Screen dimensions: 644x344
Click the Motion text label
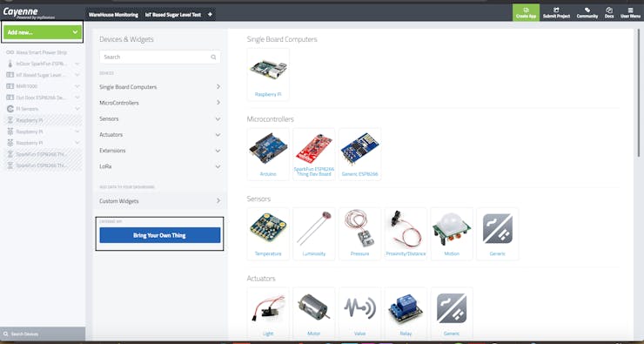(x=452, y=253)
